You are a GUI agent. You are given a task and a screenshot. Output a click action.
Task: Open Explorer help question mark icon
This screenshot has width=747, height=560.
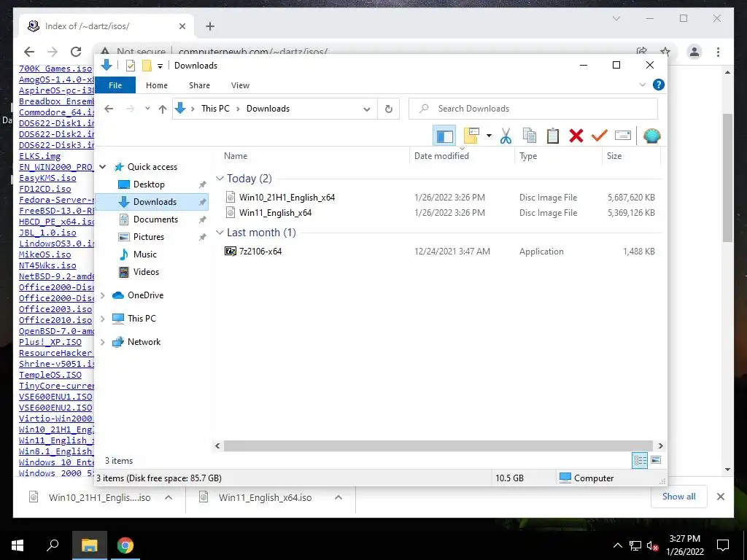[x=659, y=85]
